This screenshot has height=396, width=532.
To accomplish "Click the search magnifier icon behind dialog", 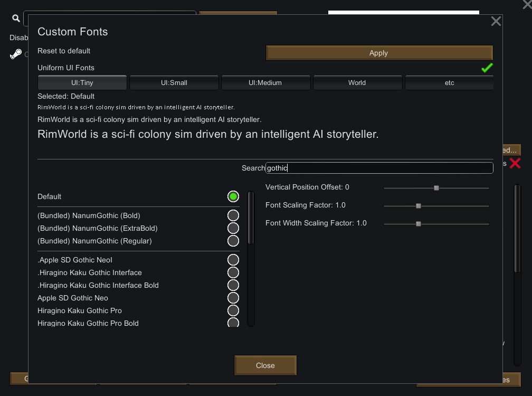I will (x=16, y=18).
